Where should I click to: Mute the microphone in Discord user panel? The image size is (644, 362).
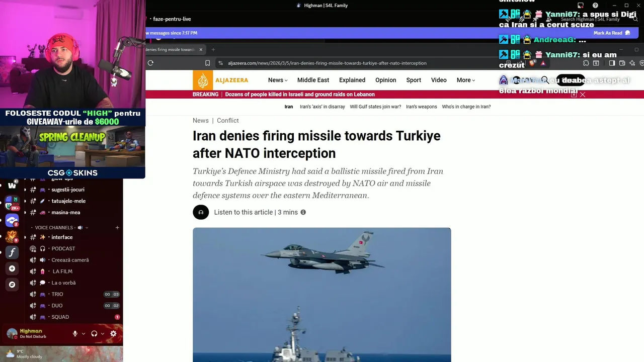pyautogui.click(x=75, y=333)
